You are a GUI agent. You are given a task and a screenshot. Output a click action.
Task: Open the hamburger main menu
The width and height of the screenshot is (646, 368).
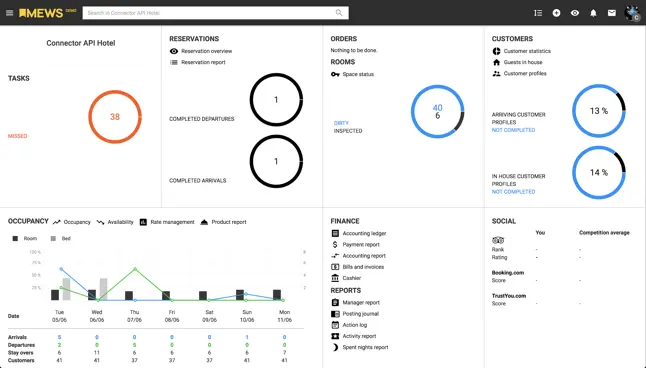pyautogui.click(x=9, y=13)
